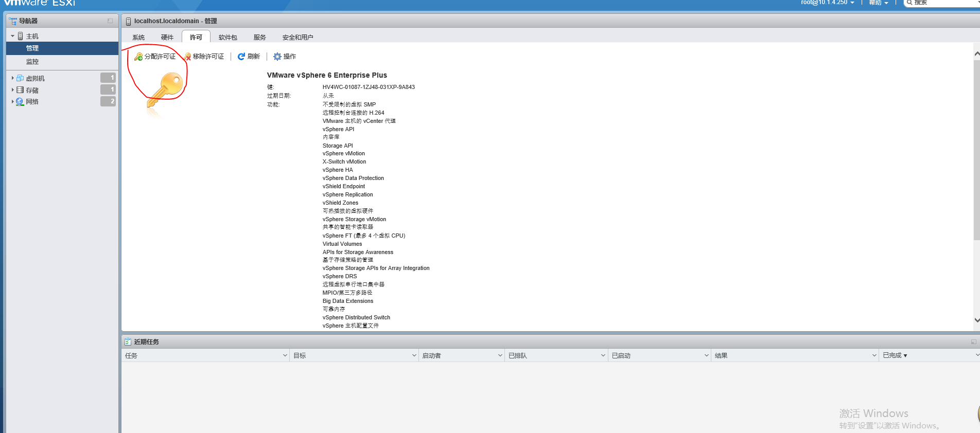Image resolution: width=980 pixels, height=433 pixels.
Task: Click the vSphere DRS feature text
Action: coord(340,276)
